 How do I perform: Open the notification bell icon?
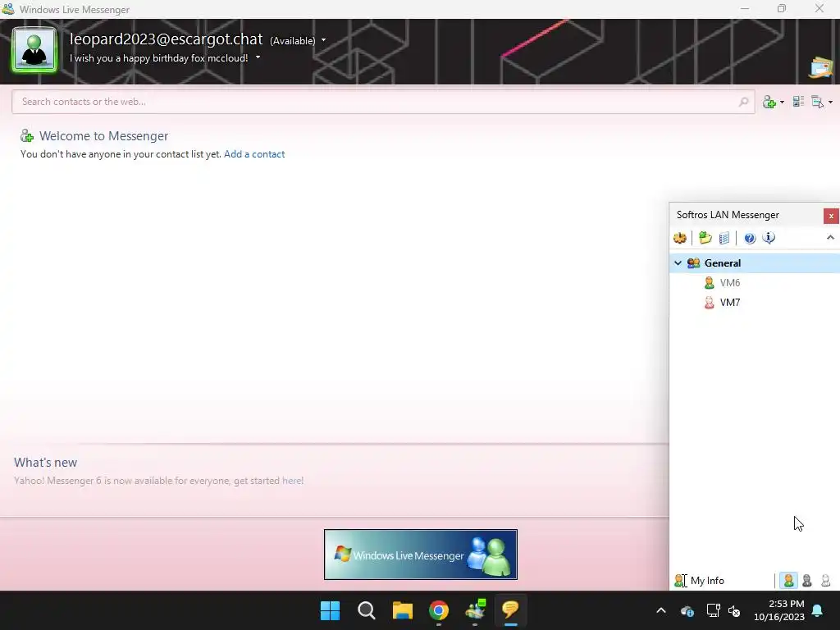click(818, 610)
